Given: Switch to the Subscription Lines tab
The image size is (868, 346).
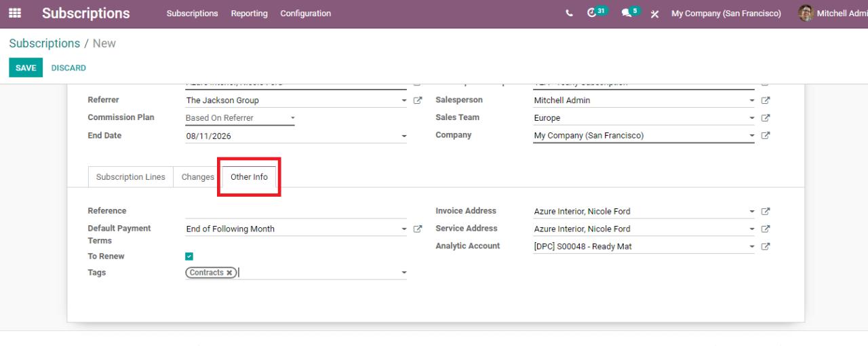Looking at the screenshot, I should 130,177.
